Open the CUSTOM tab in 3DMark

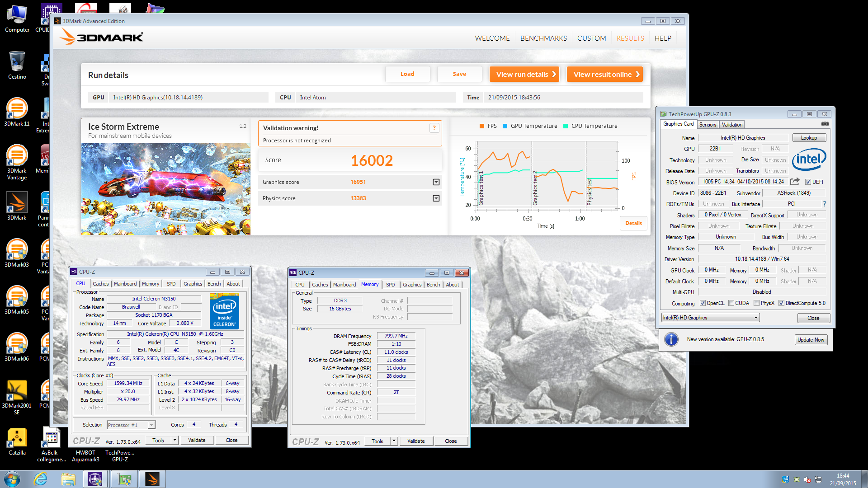tap(591, 38)
